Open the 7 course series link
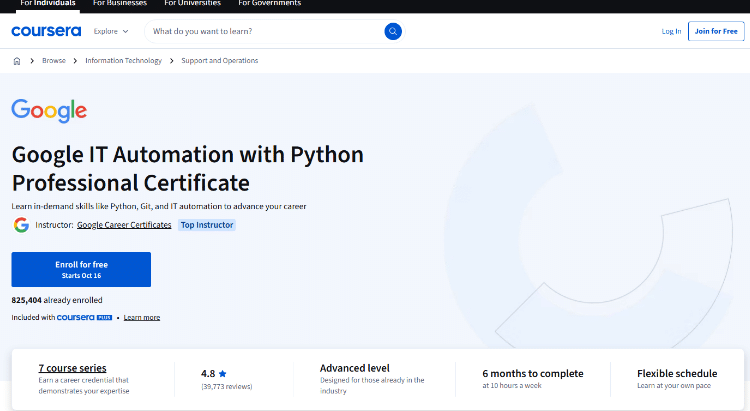 point(72,369)
